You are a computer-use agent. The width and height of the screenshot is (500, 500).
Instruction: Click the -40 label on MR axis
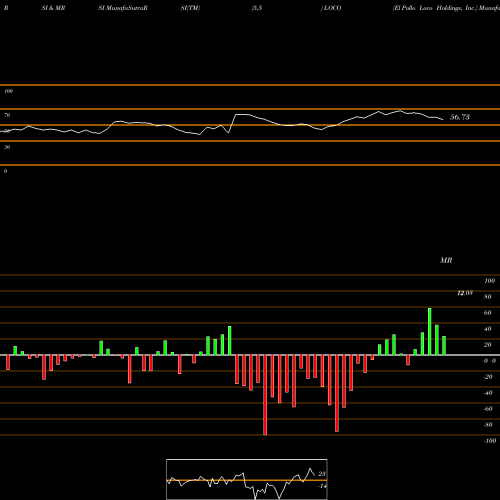click(x=488, y=393)
